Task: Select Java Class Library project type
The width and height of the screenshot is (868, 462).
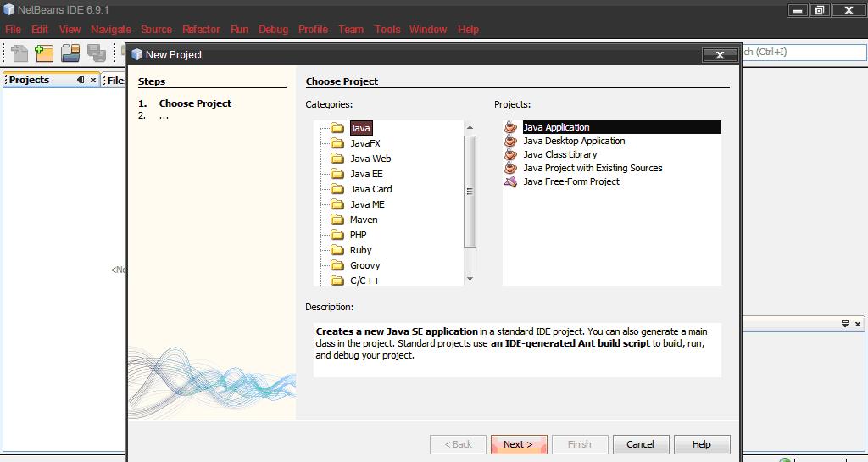Action: tap(560, 154)
